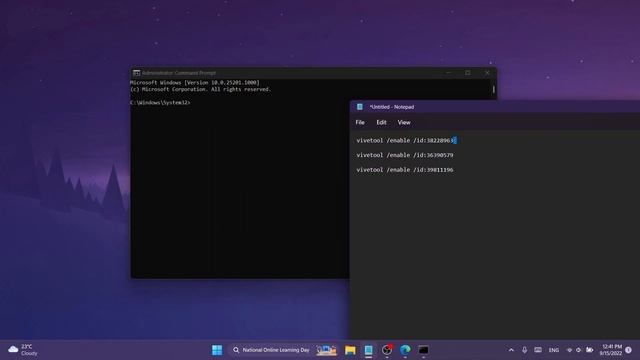
Task: Close the Command Prompt window
Action: coord(487,73)
